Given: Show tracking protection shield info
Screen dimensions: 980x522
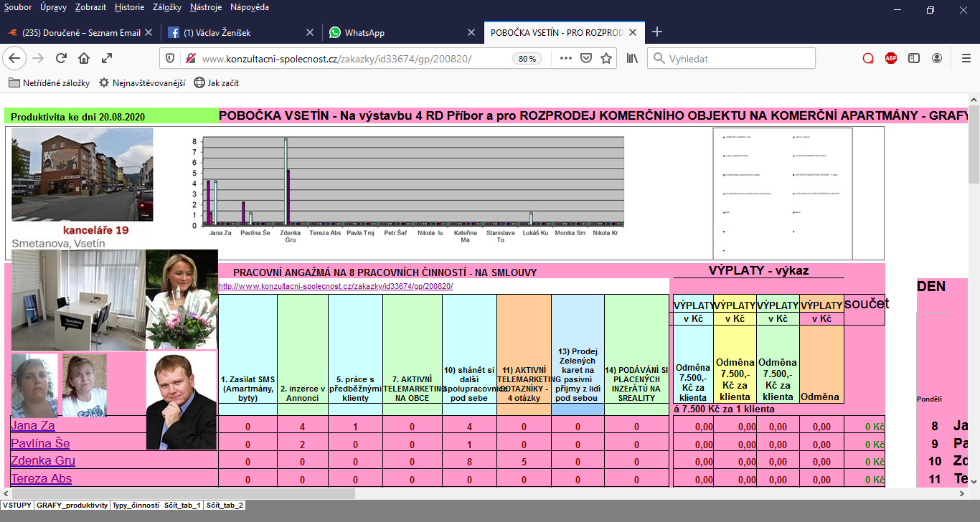Looking at the screenshot, I should point(170,58).
